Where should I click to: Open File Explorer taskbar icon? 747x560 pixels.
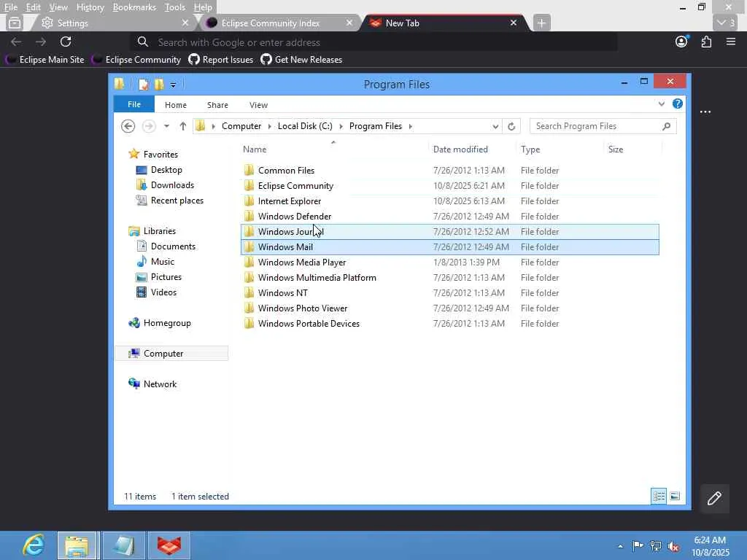[x=78, y=545]
